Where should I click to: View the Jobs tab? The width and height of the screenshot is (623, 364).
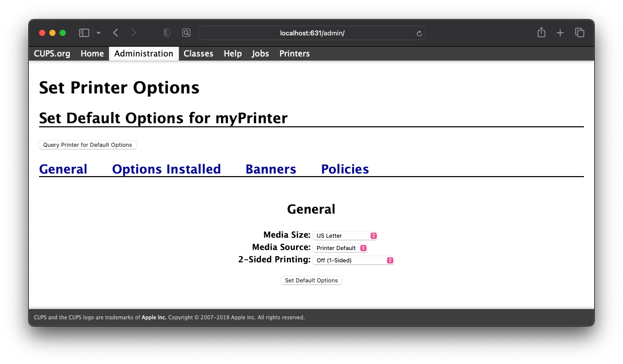coord(260,53)
